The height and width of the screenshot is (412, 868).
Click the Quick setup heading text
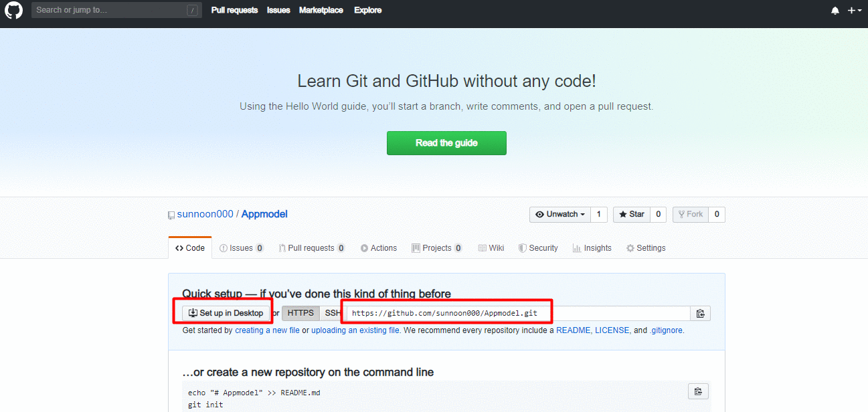point(317,294)
